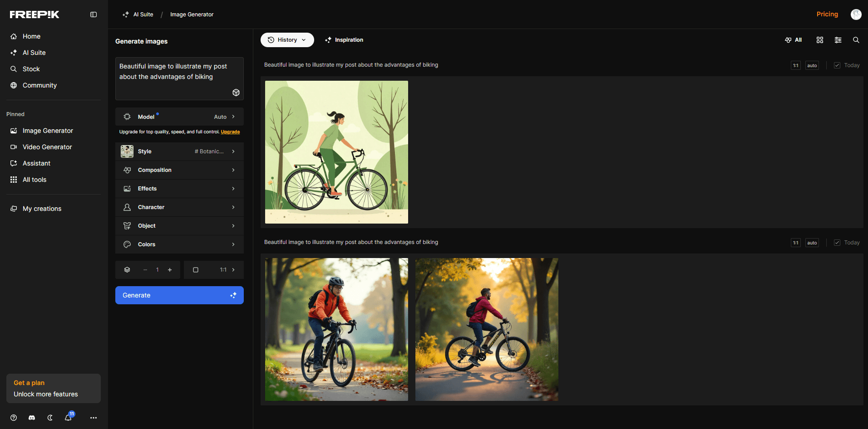Select the Assistant tool in sidebar
The height and width of the screenshot is (429, 868).
coord(36,163)
